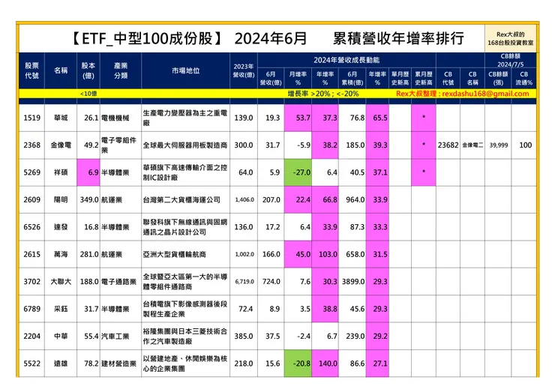Select the 陽明 name cell
Image resolution: width=555 pixels, height=392 pixels.
coord(61,199)
